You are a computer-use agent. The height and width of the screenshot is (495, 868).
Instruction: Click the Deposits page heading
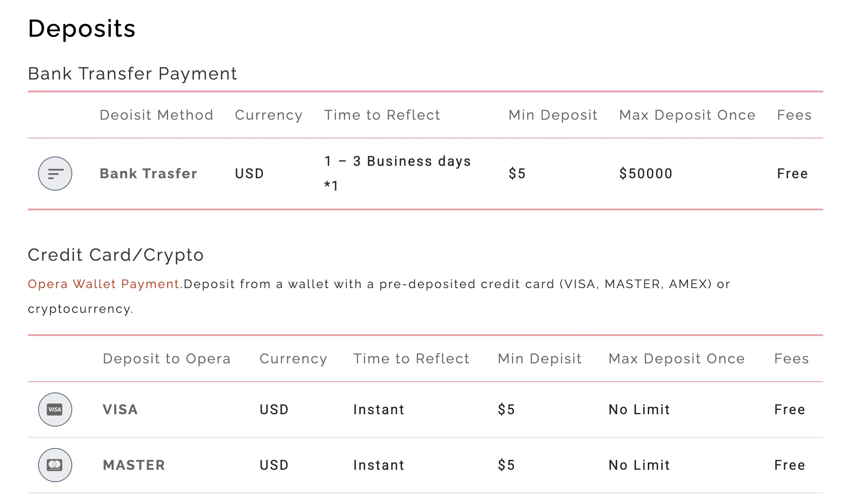(82, 29)
